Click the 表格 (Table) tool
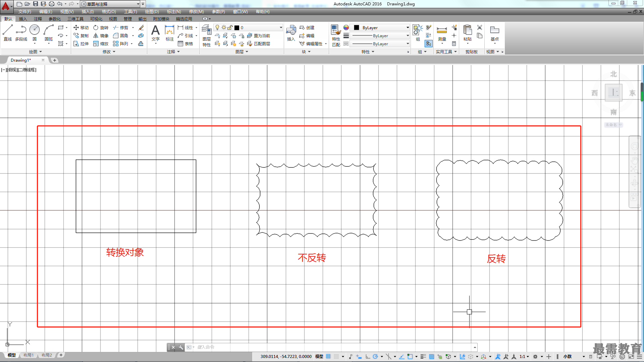The image size is (644, 362). click(x=185, y=44)
